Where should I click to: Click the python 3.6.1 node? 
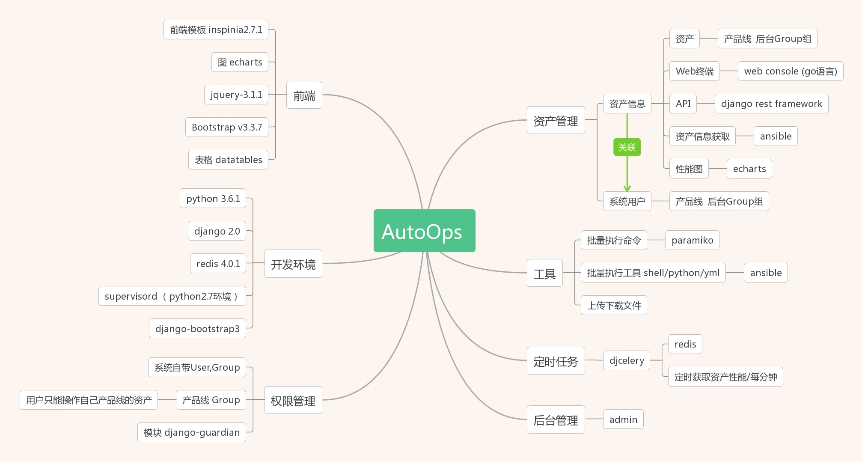[213, 199]
